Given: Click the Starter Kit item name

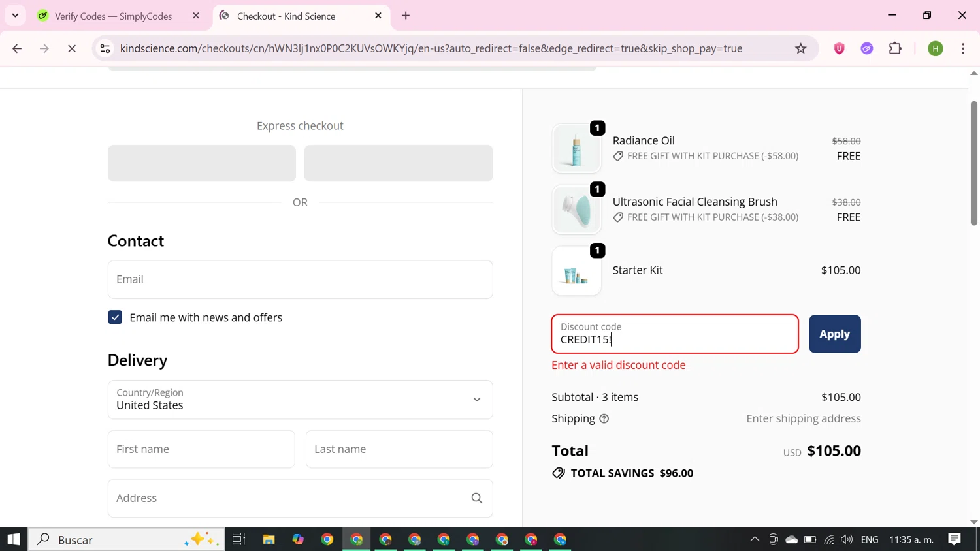Looking at the screenshot, I should tap(638, 270).
